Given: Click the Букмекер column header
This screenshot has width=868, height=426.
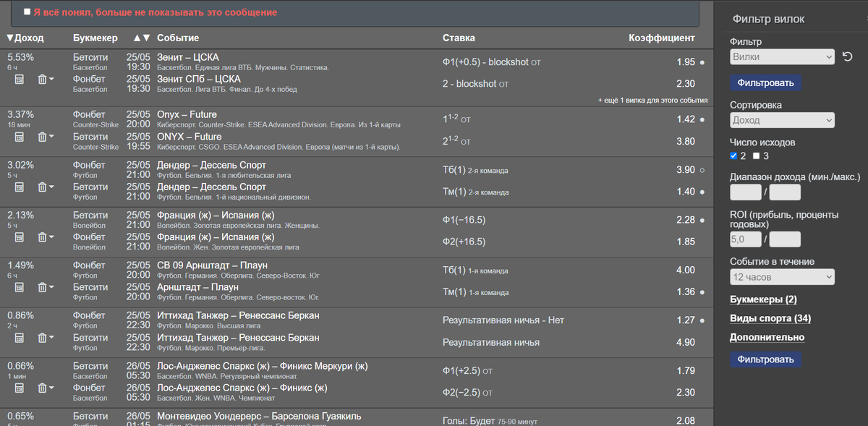Looking at the screenshot, I should pyautogui.click(x=96, y=38).
